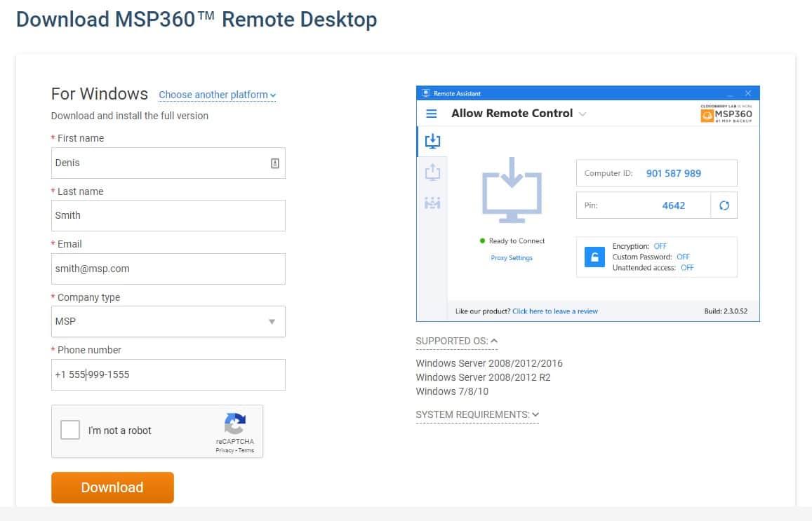Click the large monitor download graphic
This screenshot has width=812, height=521.
[x=512, y=191]
